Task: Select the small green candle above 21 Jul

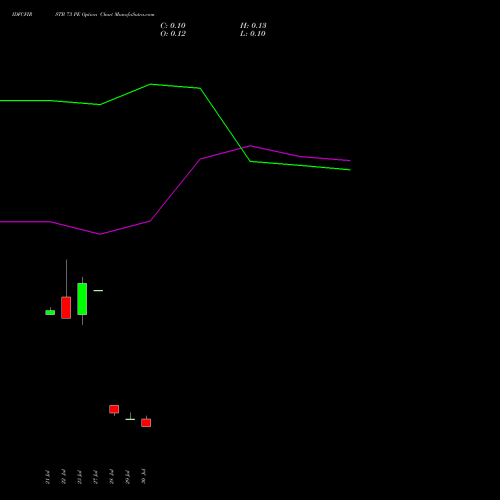Action: tap(50, 312)
